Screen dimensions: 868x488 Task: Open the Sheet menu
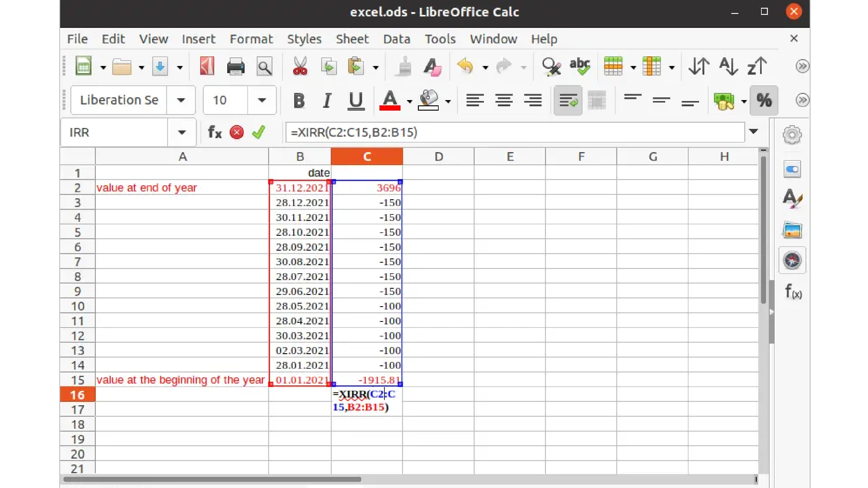(352, 39)
